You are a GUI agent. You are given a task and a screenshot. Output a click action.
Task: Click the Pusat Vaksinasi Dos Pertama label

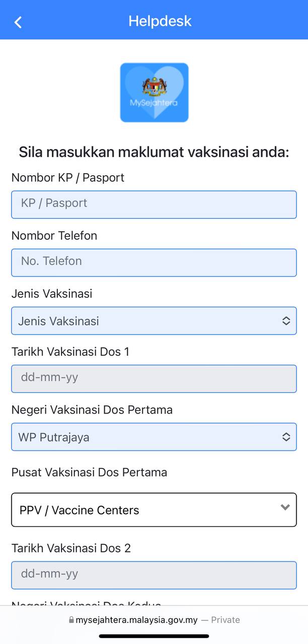point(89,472)
